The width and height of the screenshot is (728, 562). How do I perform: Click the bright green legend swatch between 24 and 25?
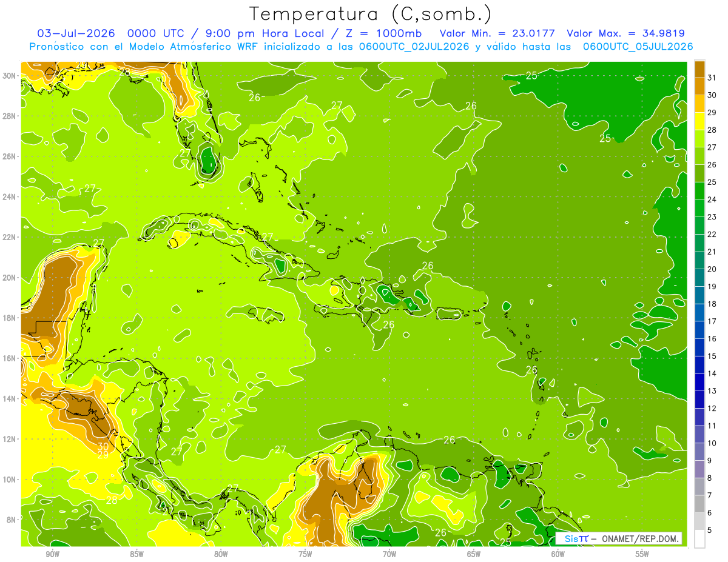click(699, 191)
